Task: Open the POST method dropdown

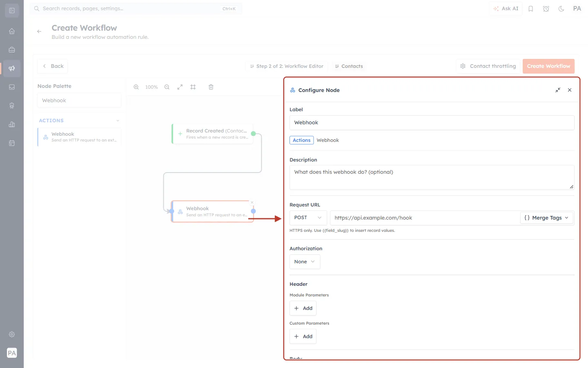Action: click(308, 218)
